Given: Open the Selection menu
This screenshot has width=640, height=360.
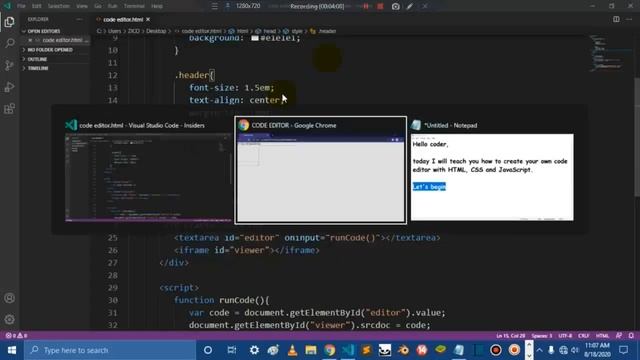Looking at the screenshot, I should [x=59, y=6].
